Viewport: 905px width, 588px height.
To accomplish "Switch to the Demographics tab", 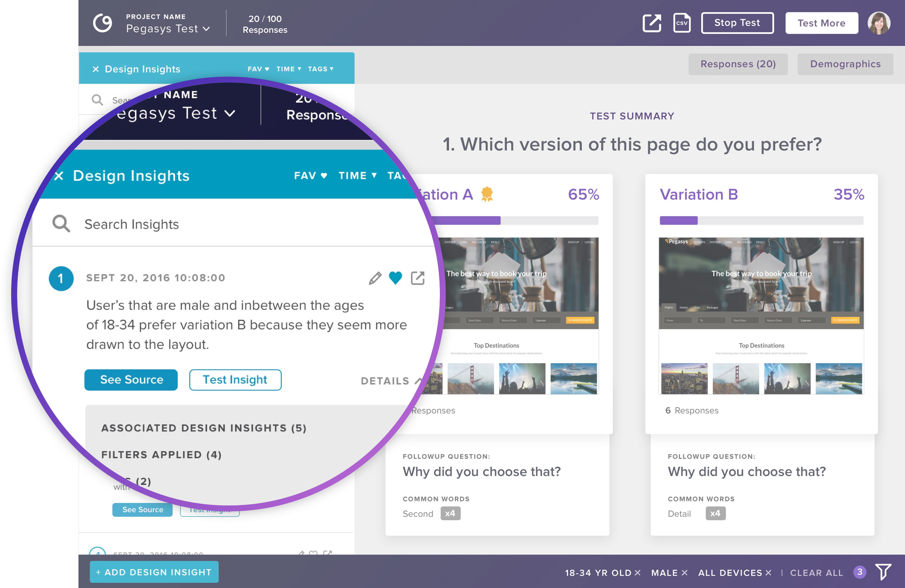I will (x=845, y=64).
